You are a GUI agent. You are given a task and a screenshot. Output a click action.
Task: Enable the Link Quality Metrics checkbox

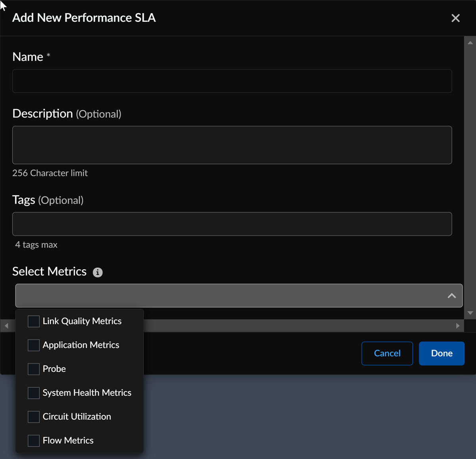pos(34,321)
